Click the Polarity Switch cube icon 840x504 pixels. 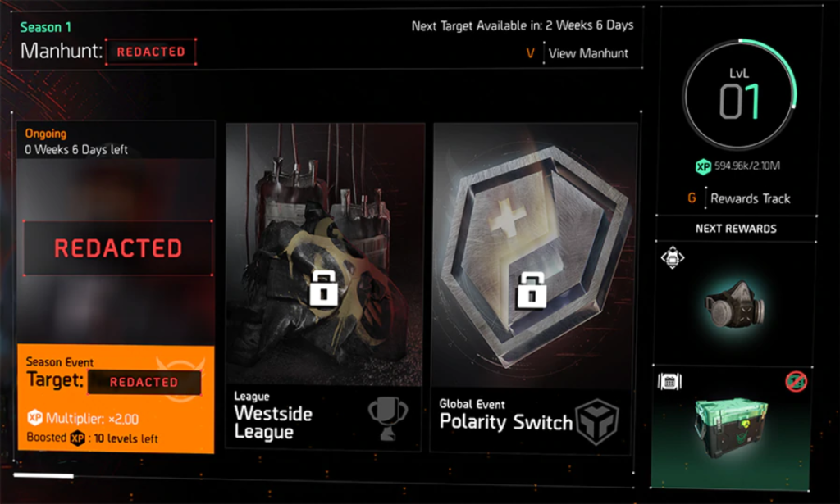pos(597,422)
